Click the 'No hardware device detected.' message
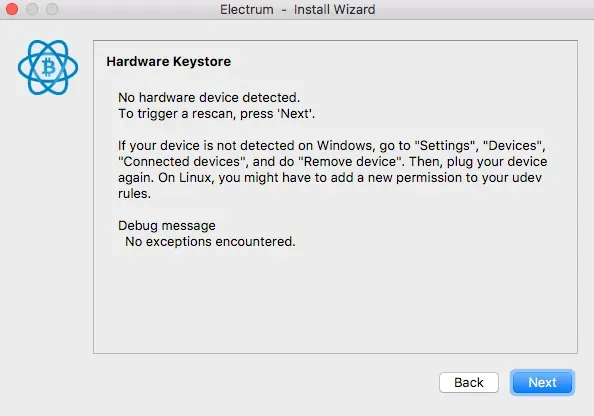The height and width of the screenshot is (416, 594). [209, 97]
